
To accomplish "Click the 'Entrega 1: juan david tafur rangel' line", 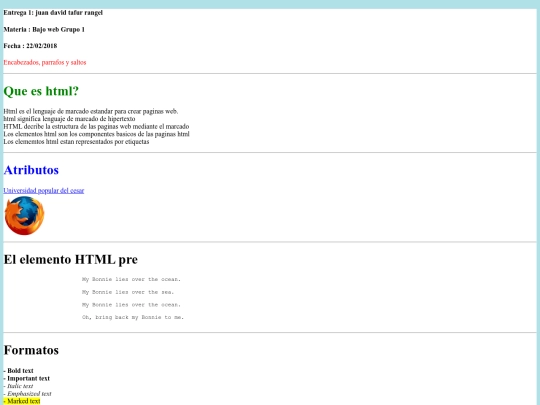I will pos(53,13).
